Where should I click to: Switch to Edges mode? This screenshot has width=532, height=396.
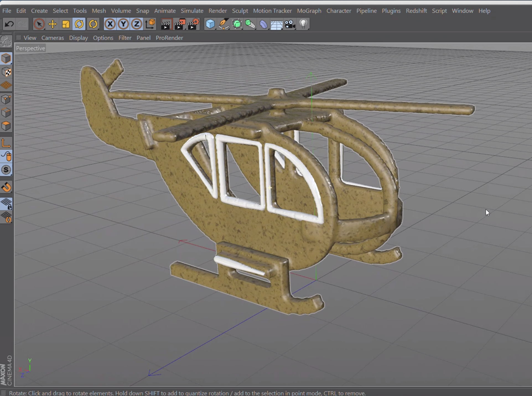click(6, 113)
